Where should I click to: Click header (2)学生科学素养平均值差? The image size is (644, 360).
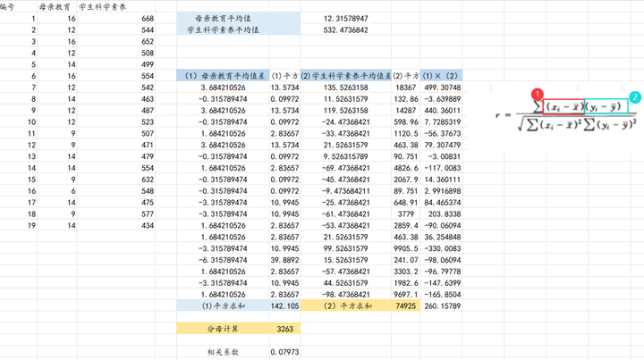point(346,76)
